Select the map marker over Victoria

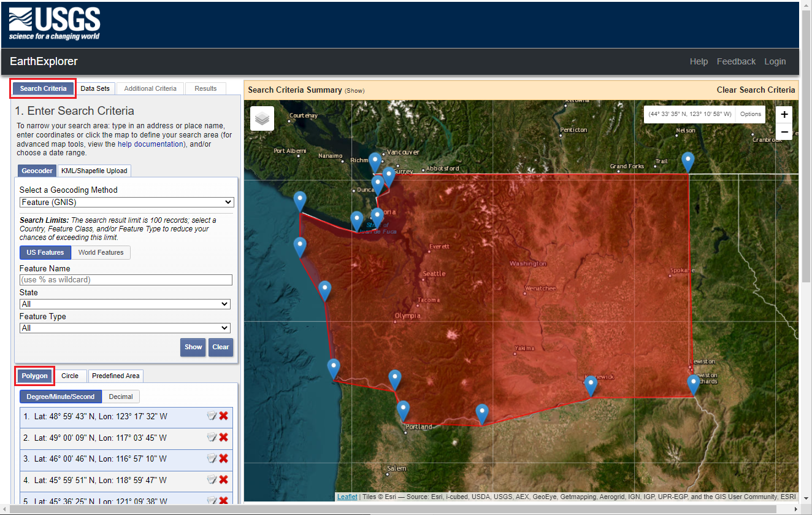[x=377, y=218]
